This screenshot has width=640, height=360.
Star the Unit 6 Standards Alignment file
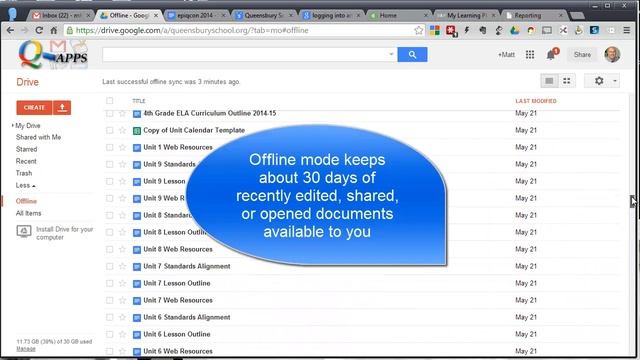[x=122, y=317]
